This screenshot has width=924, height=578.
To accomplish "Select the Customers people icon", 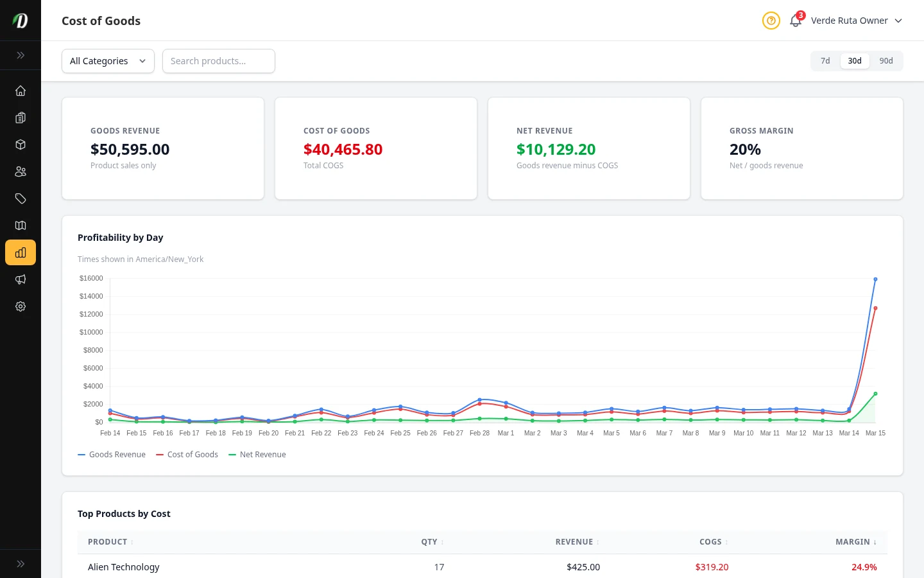I will pos(21,171).
